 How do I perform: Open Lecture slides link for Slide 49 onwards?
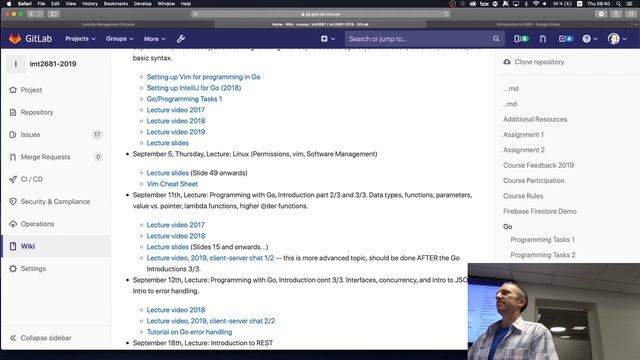pos(167,173)
